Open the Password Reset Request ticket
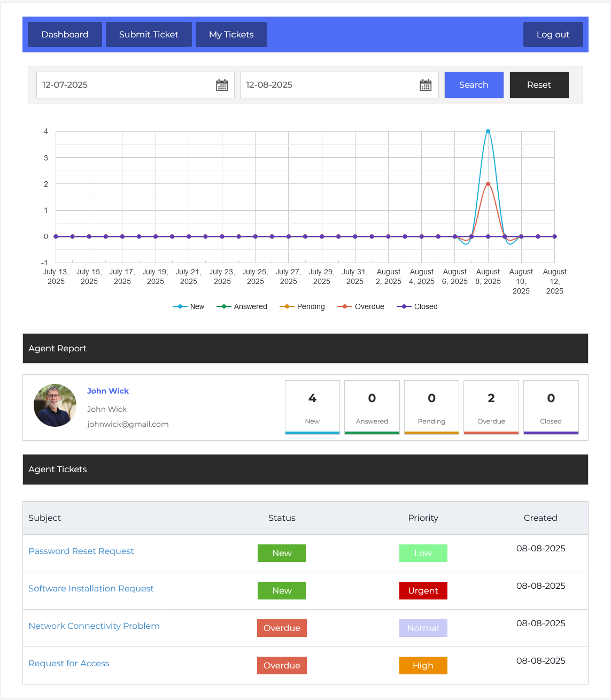Image resolution: width=611 pixels, height=700 pixels. [81, 551]
